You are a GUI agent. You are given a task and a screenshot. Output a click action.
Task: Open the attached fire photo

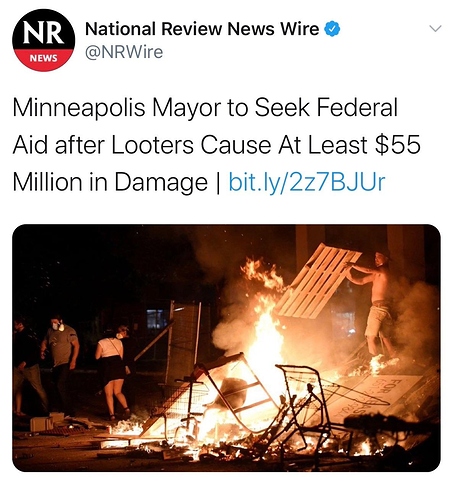coord(226,348)
